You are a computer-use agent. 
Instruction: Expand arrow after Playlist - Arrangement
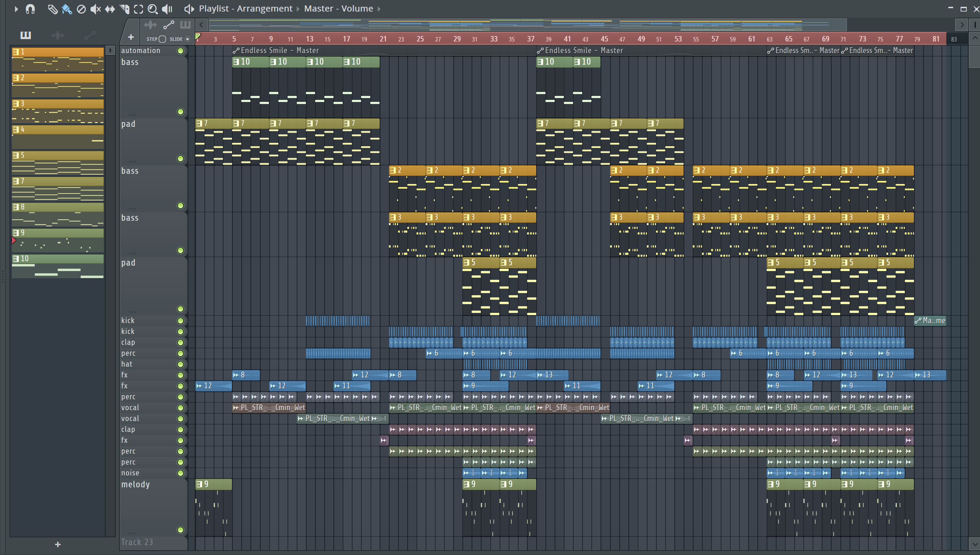click(298, 9)
